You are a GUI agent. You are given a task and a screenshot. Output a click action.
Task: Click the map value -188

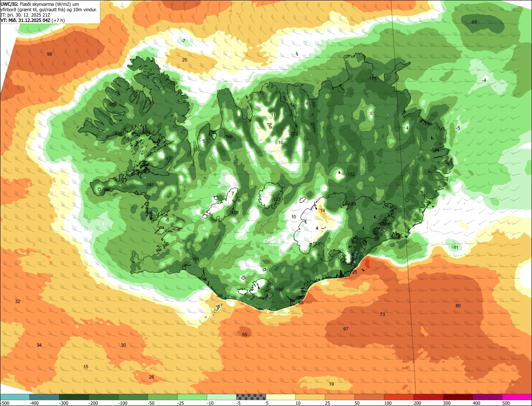tap(279, 290)
